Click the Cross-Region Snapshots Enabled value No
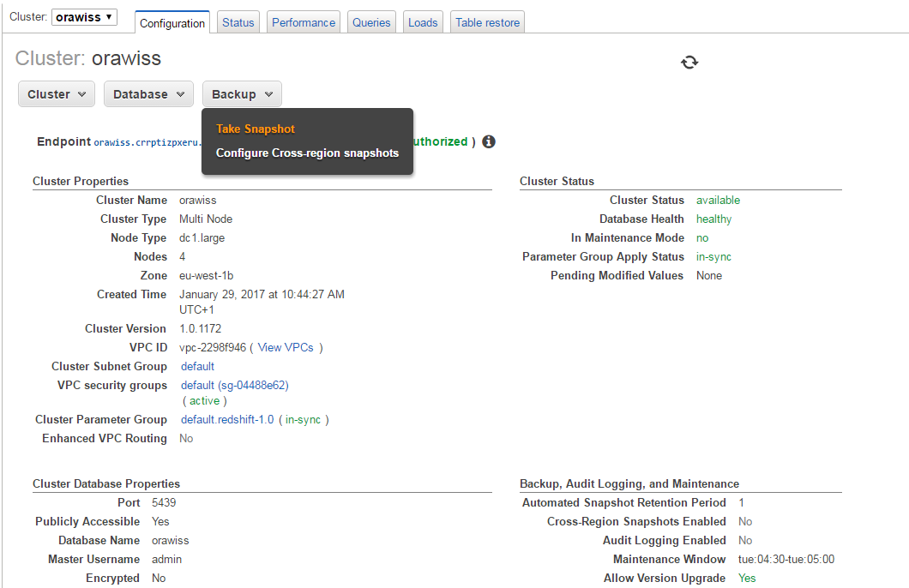The height and width of the screenshot is (588, 909). tap(745, 521)
